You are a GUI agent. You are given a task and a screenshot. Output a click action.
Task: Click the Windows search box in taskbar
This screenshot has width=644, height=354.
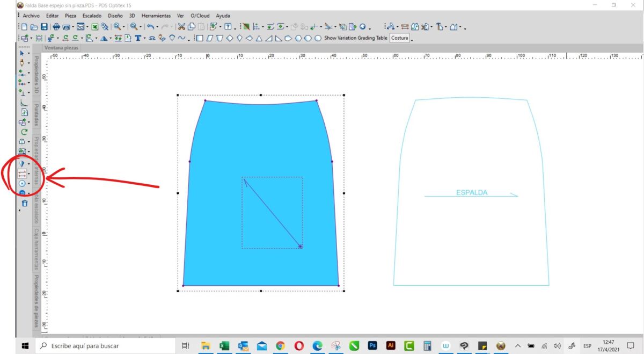[107, 346]
